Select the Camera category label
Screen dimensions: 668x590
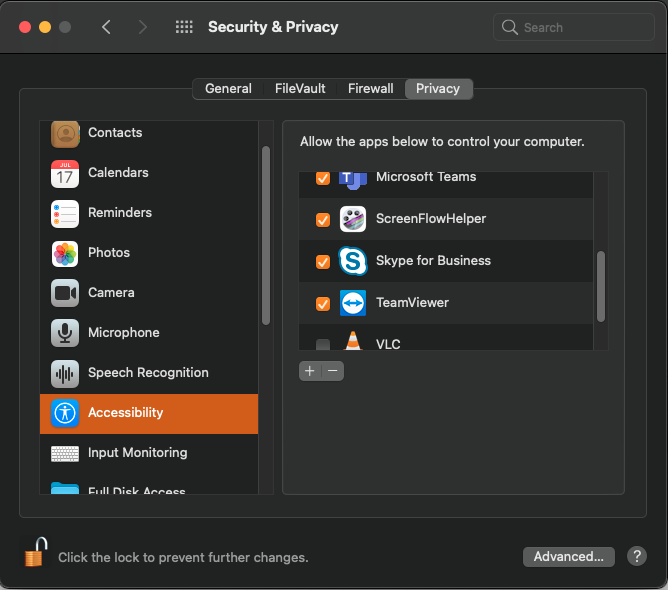111,293
